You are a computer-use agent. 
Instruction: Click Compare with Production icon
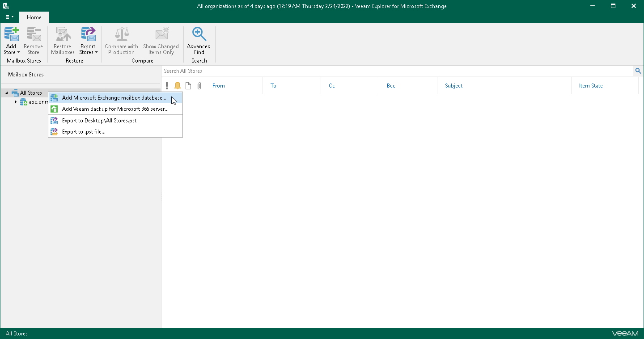(x=122, y=34)
